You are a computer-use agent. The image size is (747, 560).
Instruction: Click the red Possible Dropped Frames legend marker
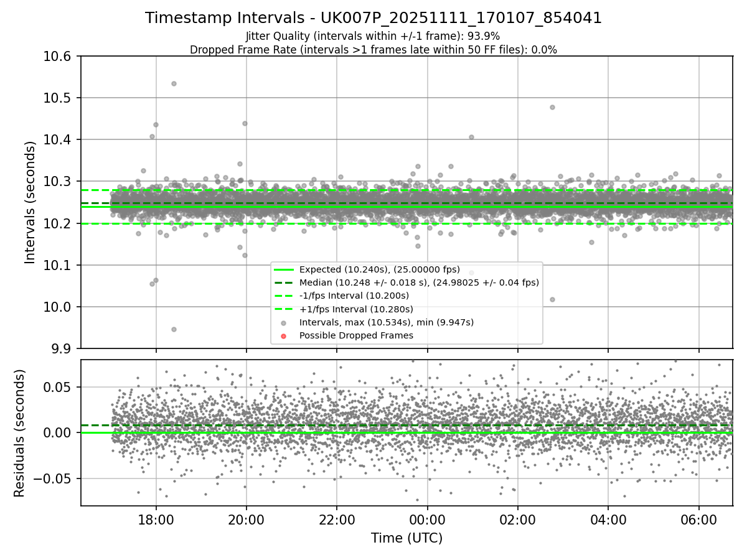click(284, 336)
